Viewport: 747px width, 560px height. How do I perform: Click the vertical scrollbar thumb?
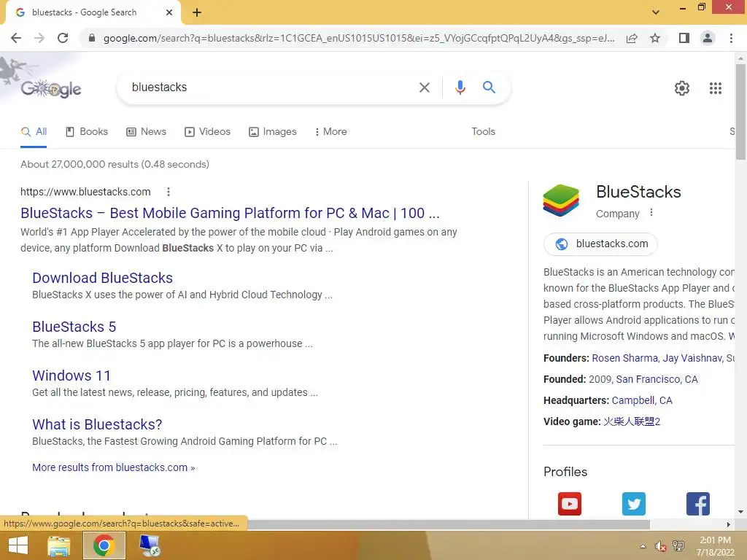pos(740,112)
